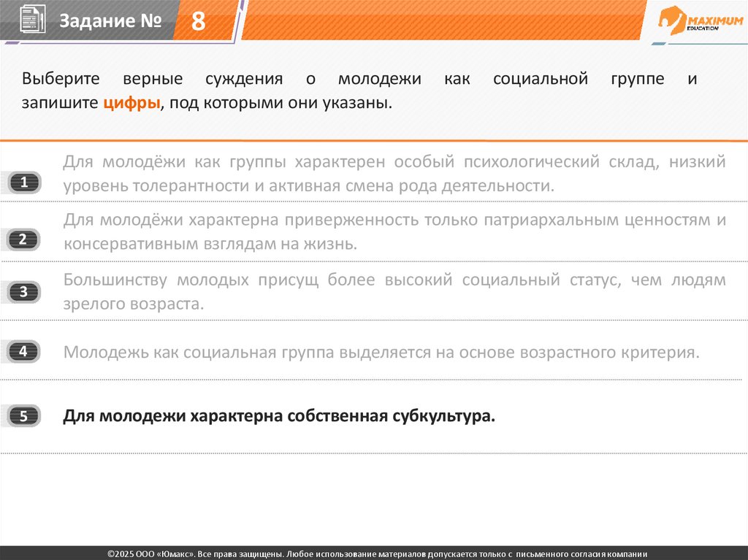This screenshot has width=748, height=560.
Task: Pick the number 4 answer badge
Action: pyautogui.click(x=23, y=351)
